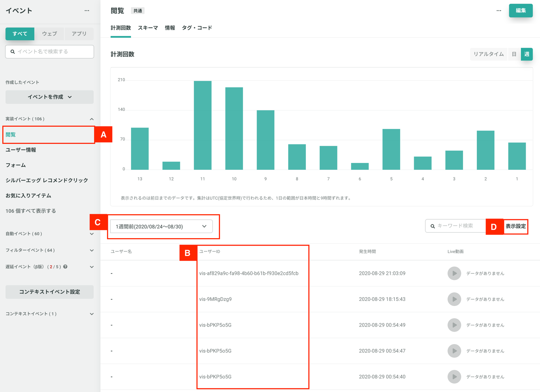Click the Live動画 column header

click(x=455, y=252)
